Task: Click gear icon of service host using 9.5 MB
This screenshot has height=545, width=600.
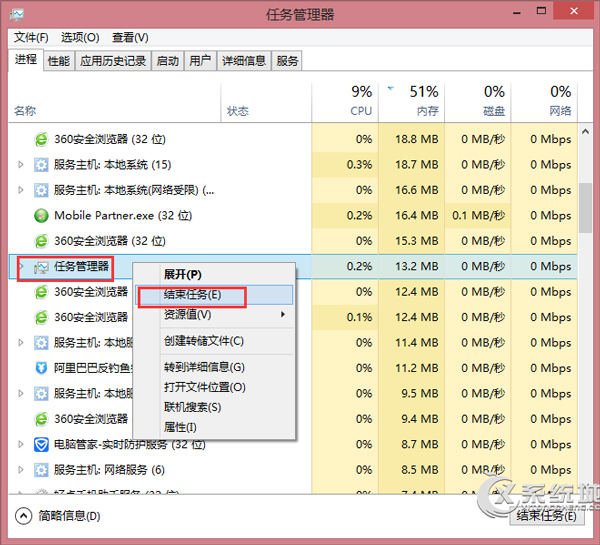Action: point(41,394)
